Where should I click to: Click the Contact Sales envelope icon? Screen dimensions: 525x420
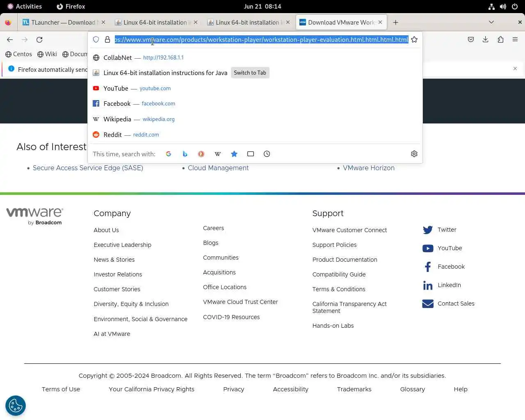pyautogui.click(x=428, y=304)
